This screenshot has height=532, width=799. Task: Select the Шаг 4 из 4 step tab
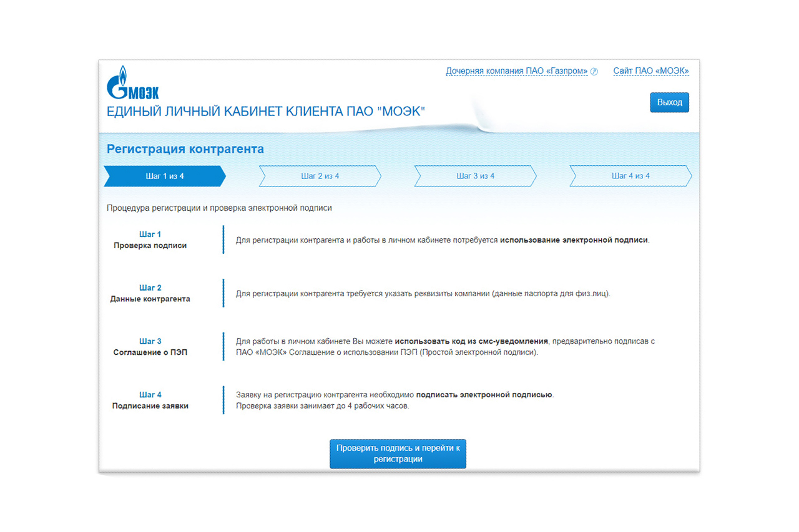630,176
